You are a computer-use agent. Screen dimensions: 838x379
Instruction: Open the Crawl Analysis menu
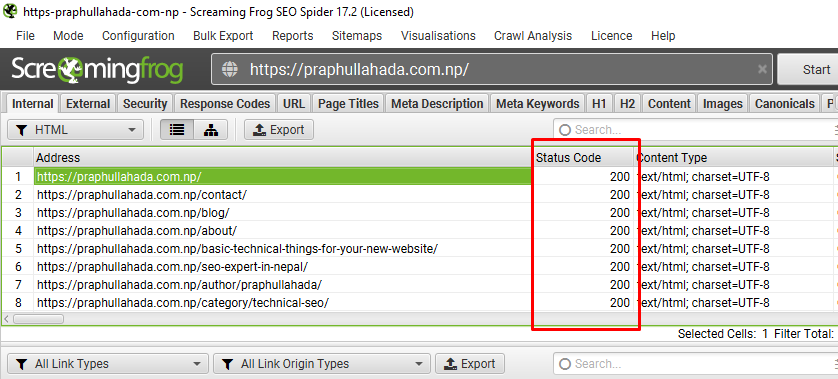pyautogui.click(x=533, y=36)
